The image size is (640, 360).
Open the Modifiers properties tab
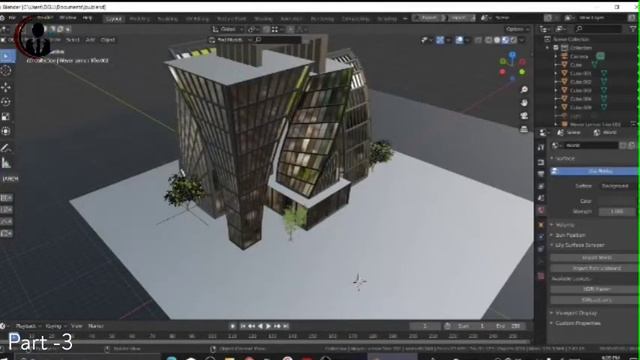(541, 237)
